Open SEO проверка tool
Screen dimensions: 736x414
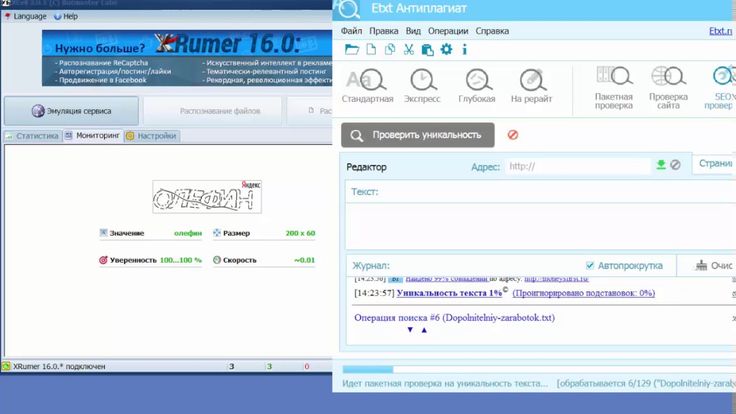(x=721, y=88)
